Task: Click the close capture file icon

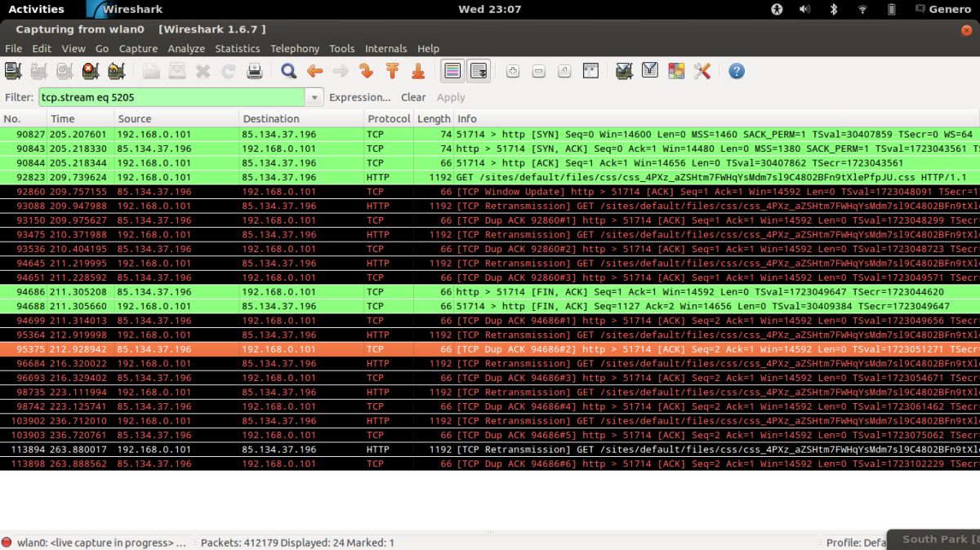Action: (203, 71)
